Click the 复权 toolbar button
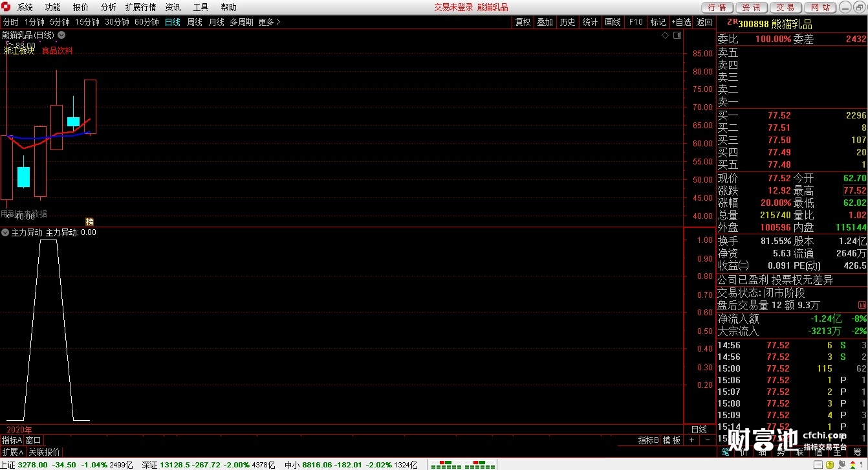The image size is (868, 470). click(523, 22)
